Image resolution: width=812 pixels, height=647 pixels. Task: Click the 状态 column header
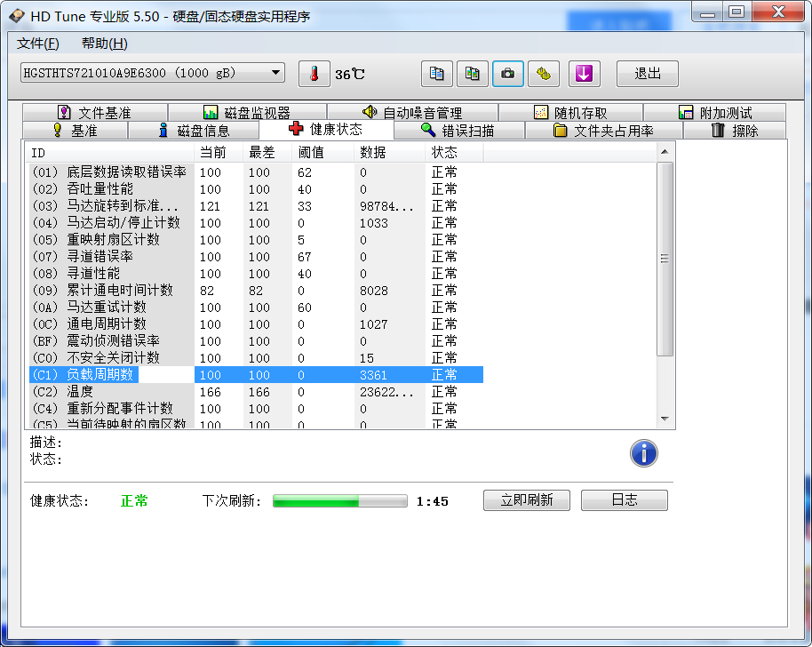click(x=454, y=152)
